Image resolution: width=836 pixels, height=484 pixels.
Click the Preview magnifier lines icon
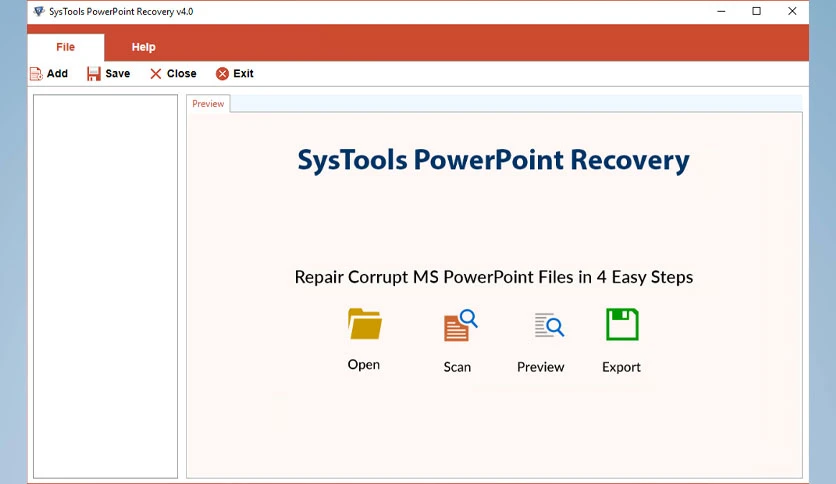click(x=549, y=325)
